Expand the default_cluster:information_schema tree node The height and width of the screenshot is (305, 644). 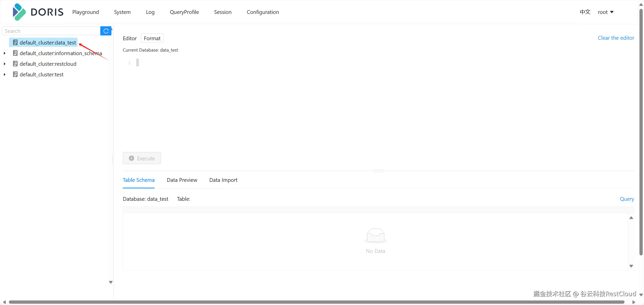5,53
